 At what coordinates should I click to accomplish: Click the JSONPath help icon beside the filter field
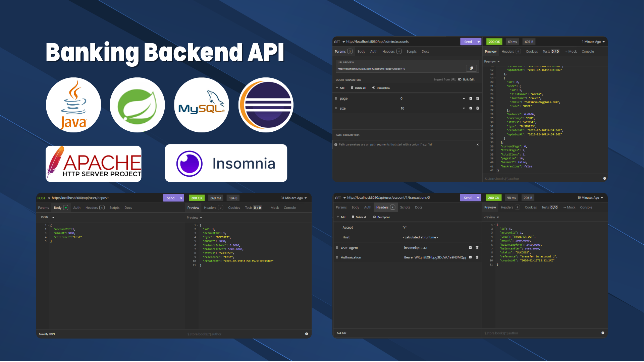pyautogui.click(x=605, y=178)
